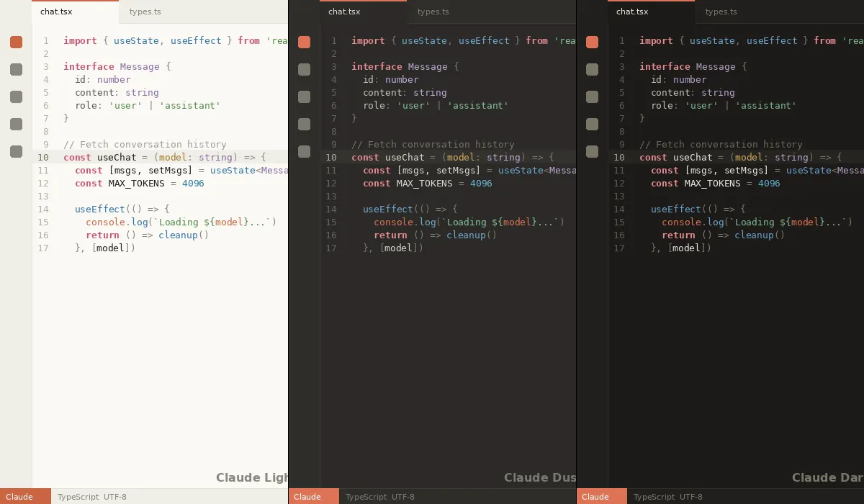
Task: Click 'import' keyword in Dusk theme editor
Action: 368,40
